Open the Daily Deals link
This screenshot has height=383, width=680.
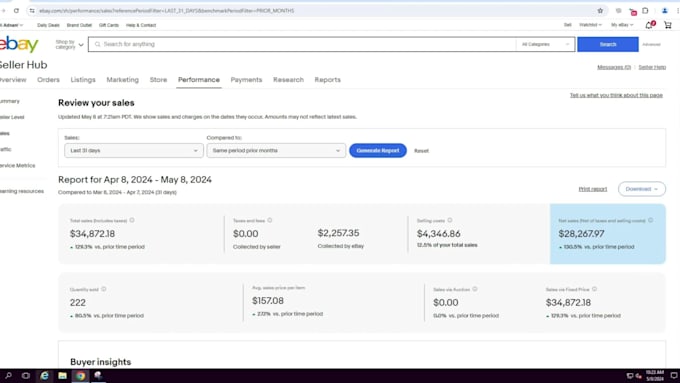click(x=48, y=25)
